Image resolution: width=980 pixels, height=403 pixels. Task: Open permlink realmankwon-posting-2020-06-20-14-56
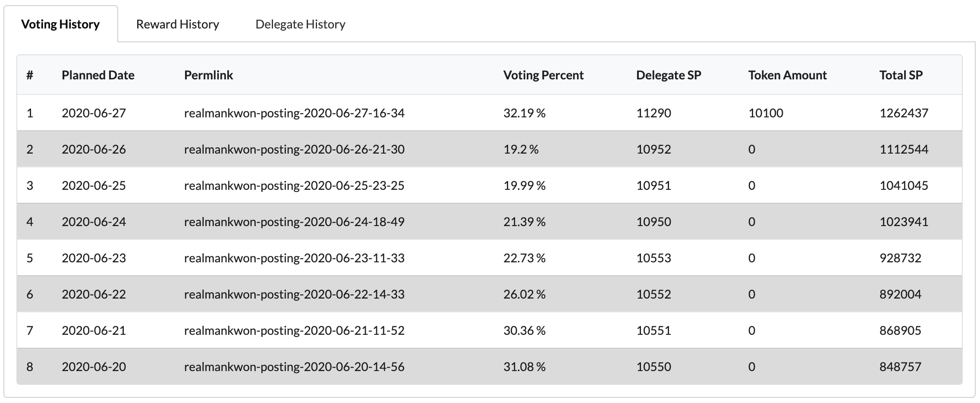294,367
